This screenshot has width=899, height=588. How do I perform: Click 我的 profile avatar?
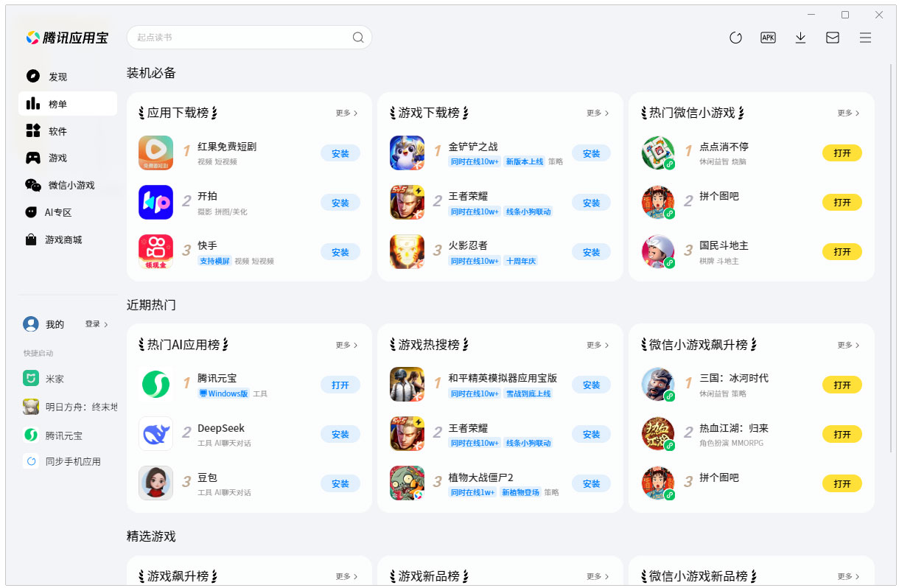30,324
